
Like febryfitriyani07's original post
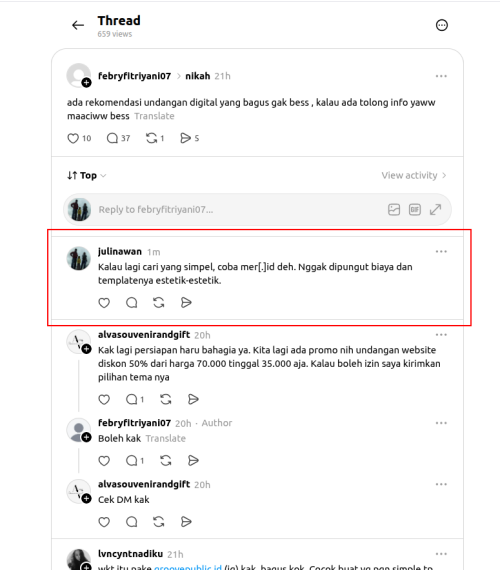click(x=73, y=138)
